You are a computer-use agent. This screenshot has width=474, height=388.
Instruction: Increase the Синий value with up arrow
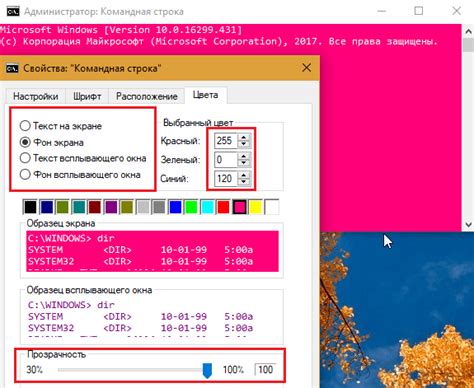244,175
